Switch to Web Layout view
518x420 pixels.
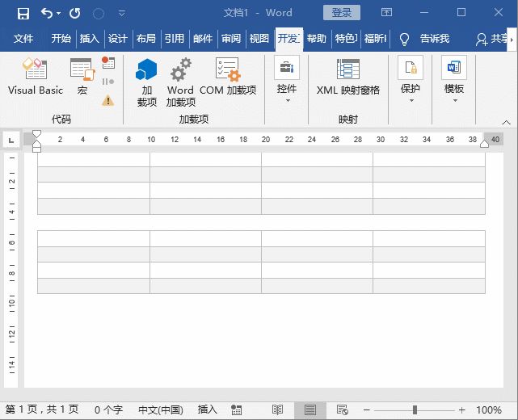(343, 409)
